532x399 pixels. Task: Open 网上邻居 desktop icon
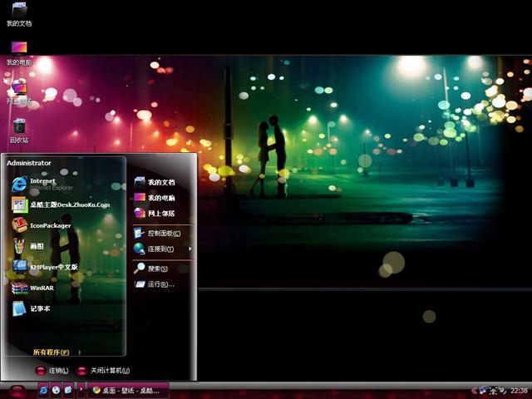pos(19,90)
